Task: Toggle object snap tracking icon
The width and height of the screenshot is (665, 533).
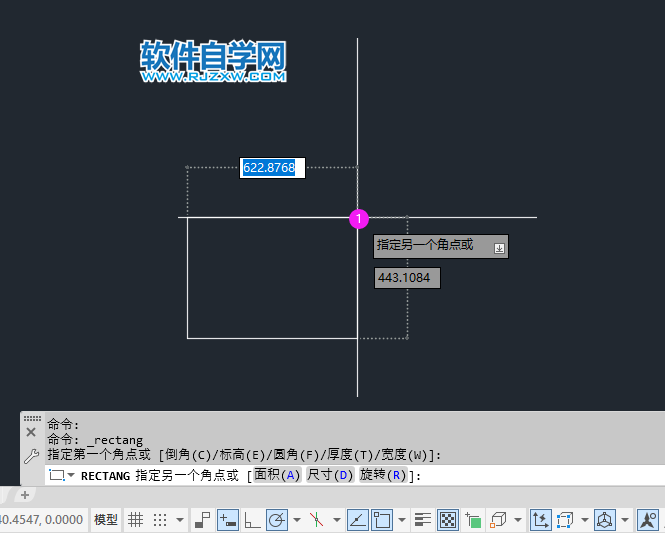Action: pos(358,520)
